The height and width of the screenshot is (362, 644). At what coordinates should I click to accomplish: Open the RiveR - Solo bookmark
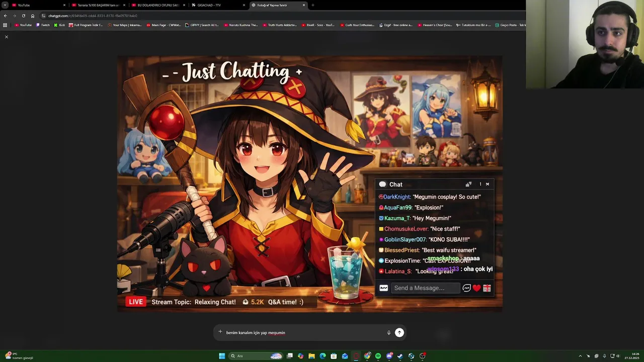coord(318,25)
